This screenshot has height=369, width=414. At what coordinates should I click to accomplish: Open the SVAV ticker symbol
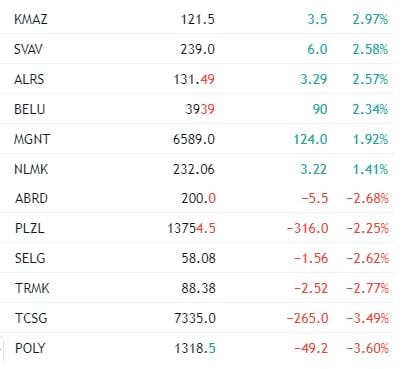[28, 49]
